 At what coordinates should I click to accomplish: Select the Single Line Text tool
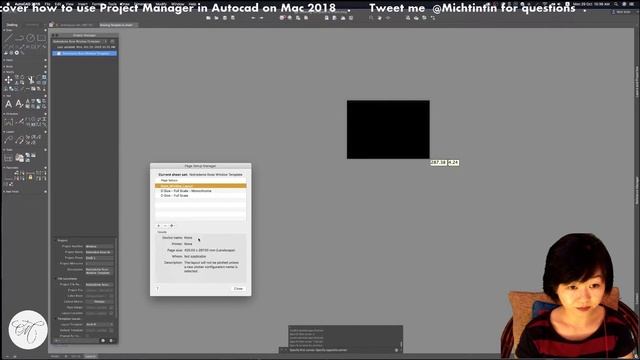pos(19,104)
